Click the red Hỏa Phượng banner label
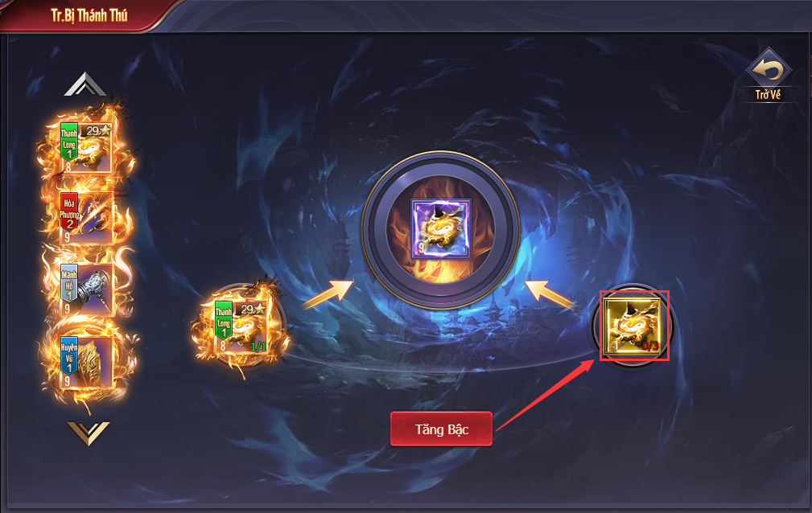Viewport: 812px width, 513px height. [x=69, y=212]
